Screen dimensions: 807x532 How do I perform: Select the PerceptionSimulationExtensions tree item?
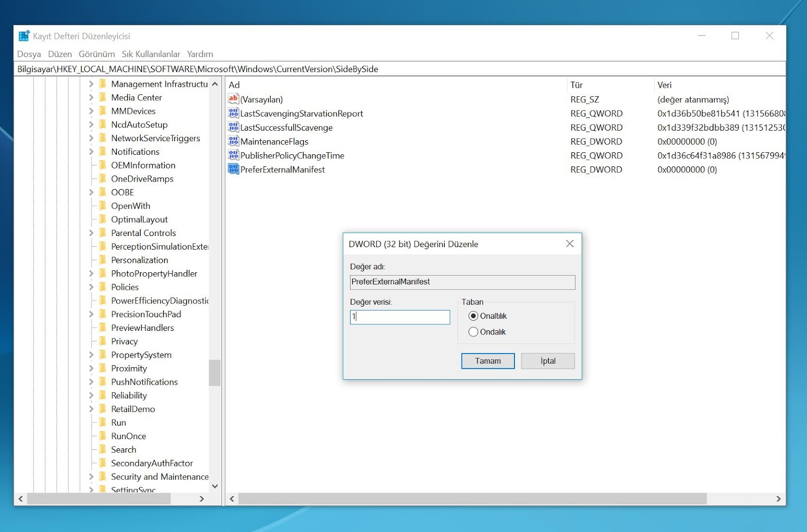point(159,247)
